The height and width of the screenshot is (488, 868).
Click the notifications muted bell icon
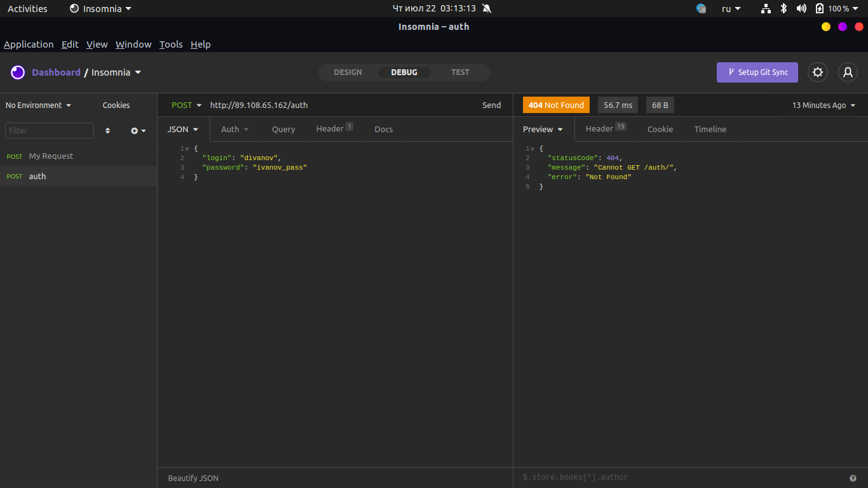click(487, 8)
